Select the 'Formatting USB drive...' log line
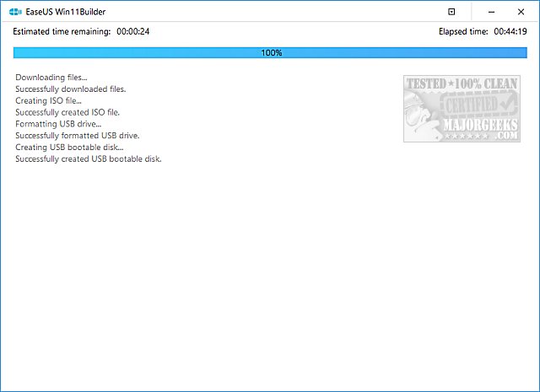Image resolution: width=540 pixels, height=392 pixels. tap(58, 124)
